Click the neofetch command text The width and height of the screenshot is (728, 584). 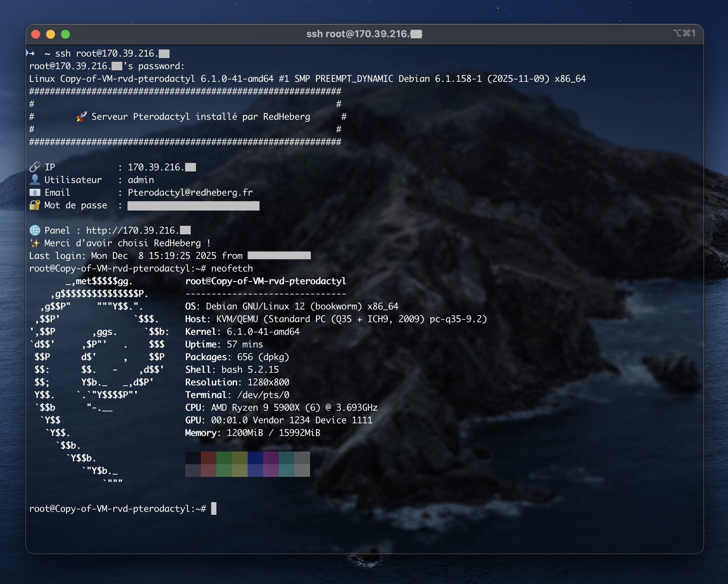232,268
